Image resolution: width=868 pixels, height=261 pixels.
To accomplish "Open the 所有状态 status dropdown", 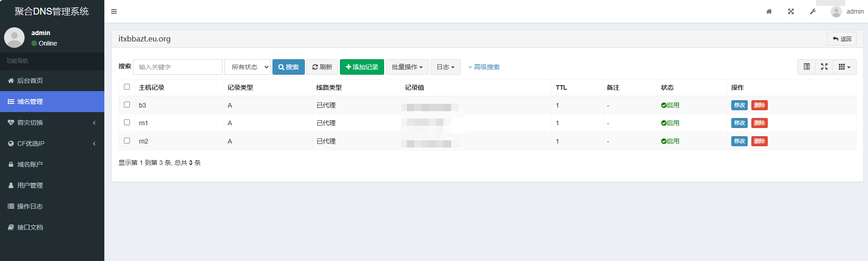I will [247, 67].
